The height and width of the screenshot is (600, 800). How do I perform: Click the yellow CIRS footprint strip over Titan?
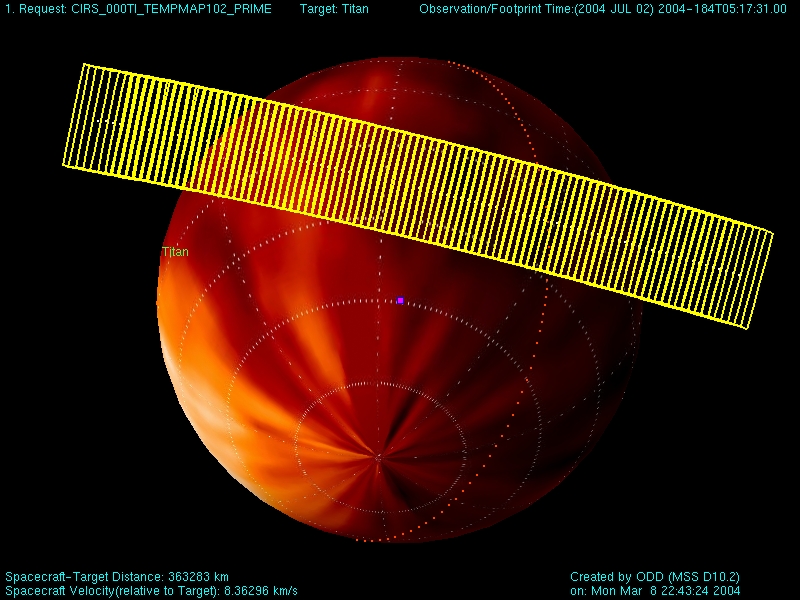click(417, 196)
